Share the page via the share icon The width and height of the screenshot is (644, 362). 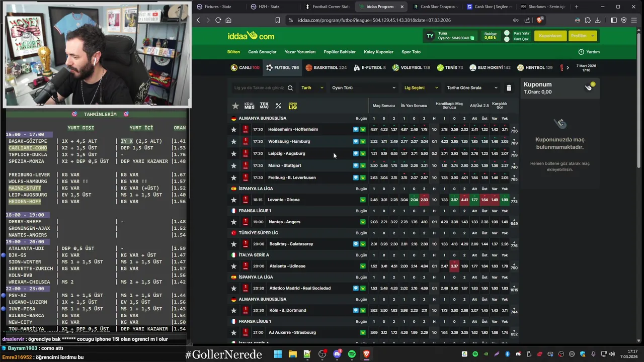pyautogui.click(x=527, y=20)
